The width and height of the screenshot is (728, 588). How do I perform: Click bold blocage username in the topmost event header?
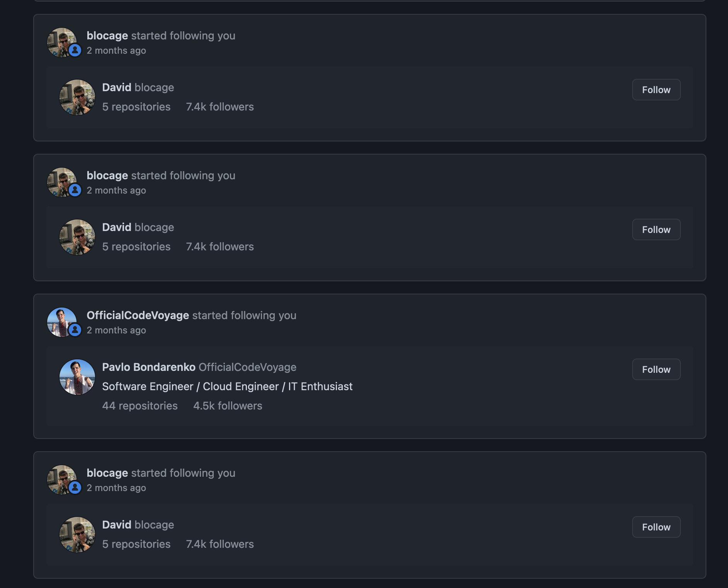tap(107, 36)
